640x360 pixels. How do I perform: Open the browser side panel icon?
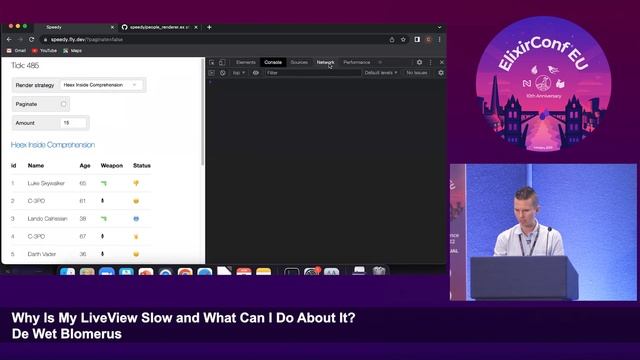(x=417, y=40)
